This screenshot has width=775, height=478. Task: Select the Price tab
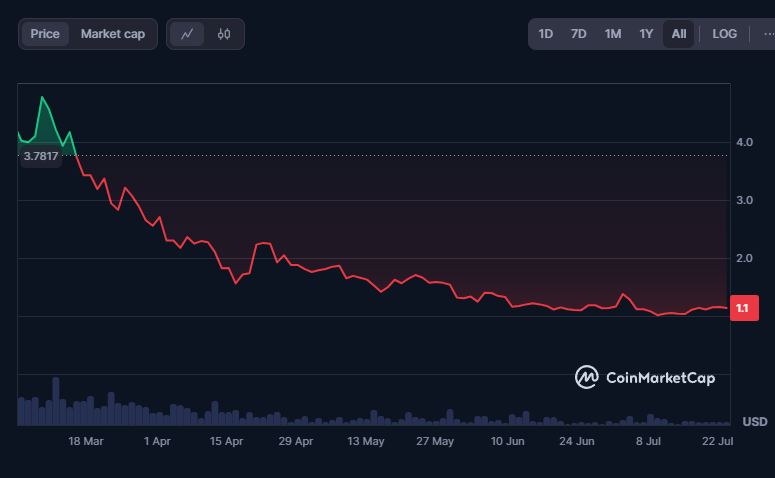click(45, 34)
